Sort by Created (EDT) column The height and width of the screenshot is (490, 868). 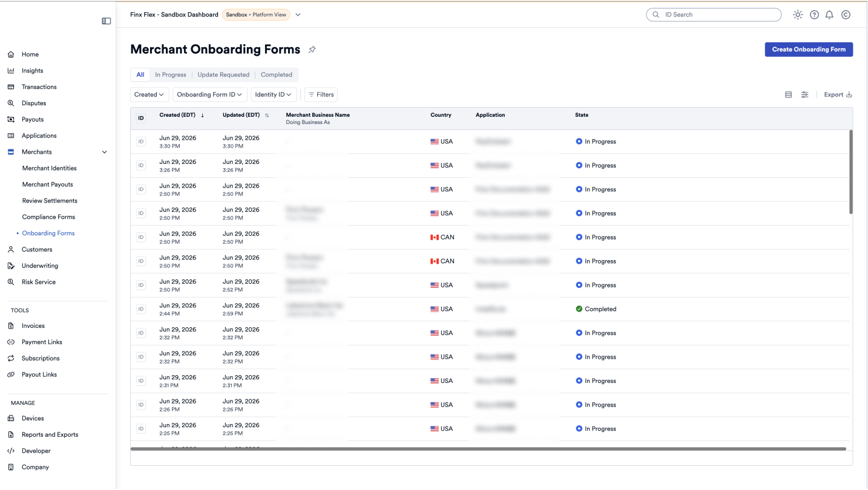[182, 115]
